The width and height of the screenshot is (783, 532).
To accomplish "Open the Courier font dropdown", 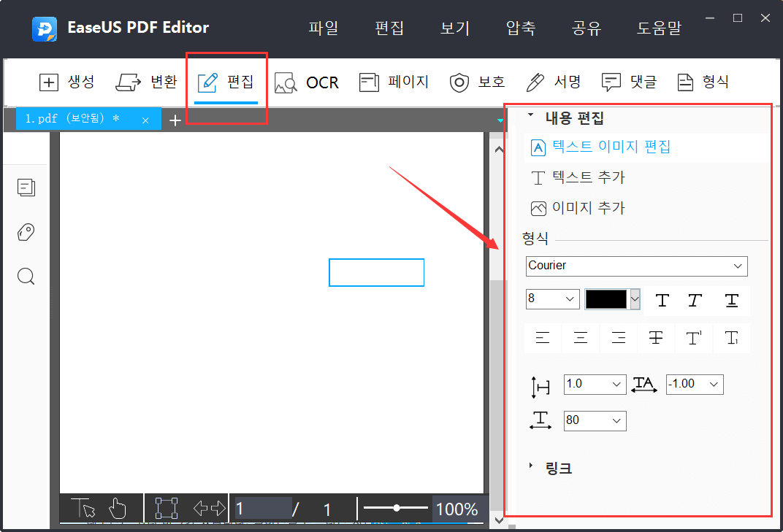I will coord(636,266).
